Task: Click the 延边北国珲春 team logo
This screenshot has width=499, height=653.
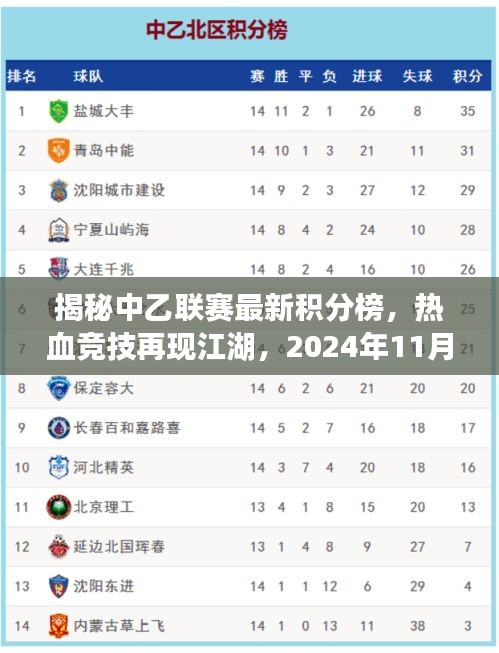Action: pos(59,546)
